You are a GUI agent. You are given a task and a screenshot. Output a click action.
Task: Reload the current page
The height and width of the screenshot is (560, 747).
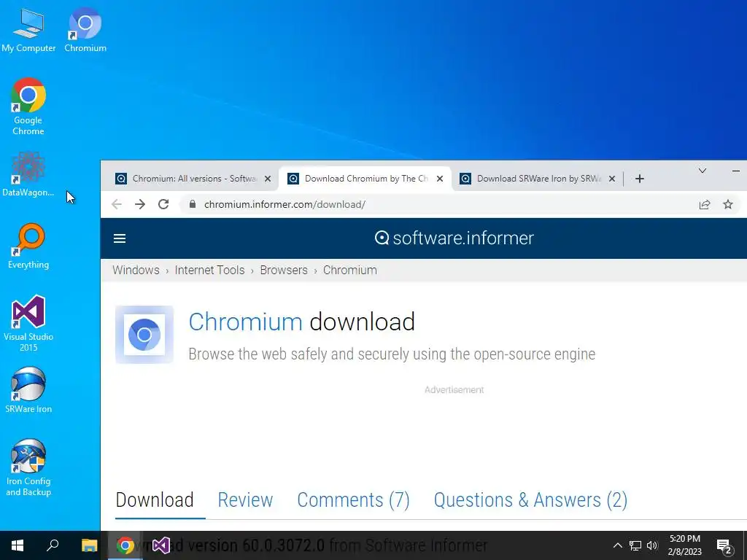[163, 204]
